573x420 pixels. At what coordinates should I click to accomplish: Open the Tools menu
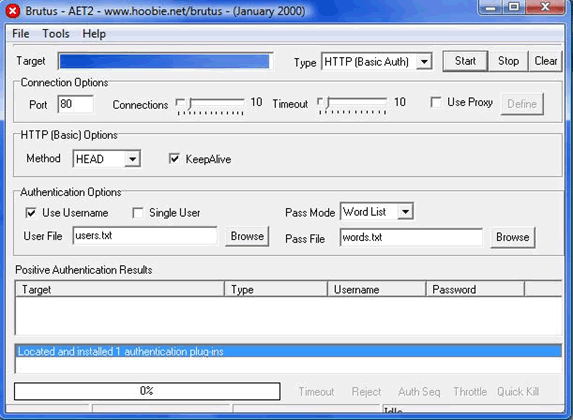[56, 34]
